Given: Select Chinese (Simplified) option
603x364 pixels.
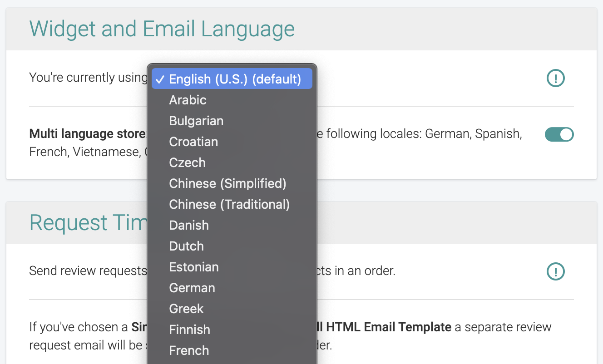Looking at the screenshot, I should [227, 183].
